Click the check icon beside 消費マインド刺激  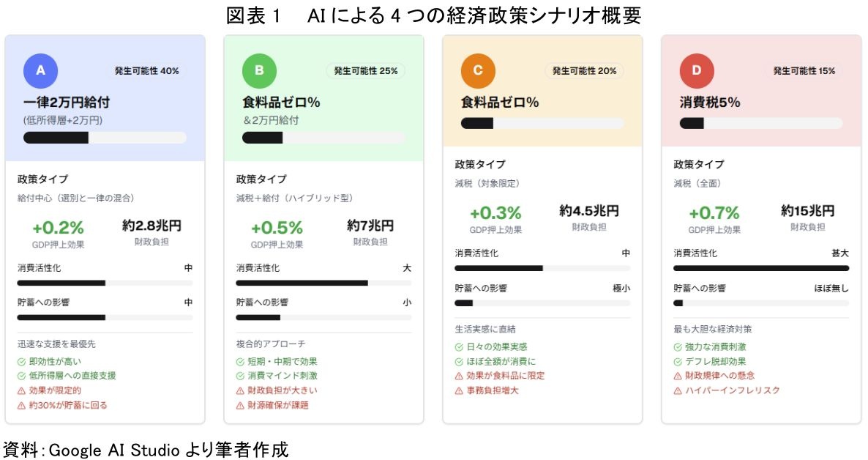(240, 376)
